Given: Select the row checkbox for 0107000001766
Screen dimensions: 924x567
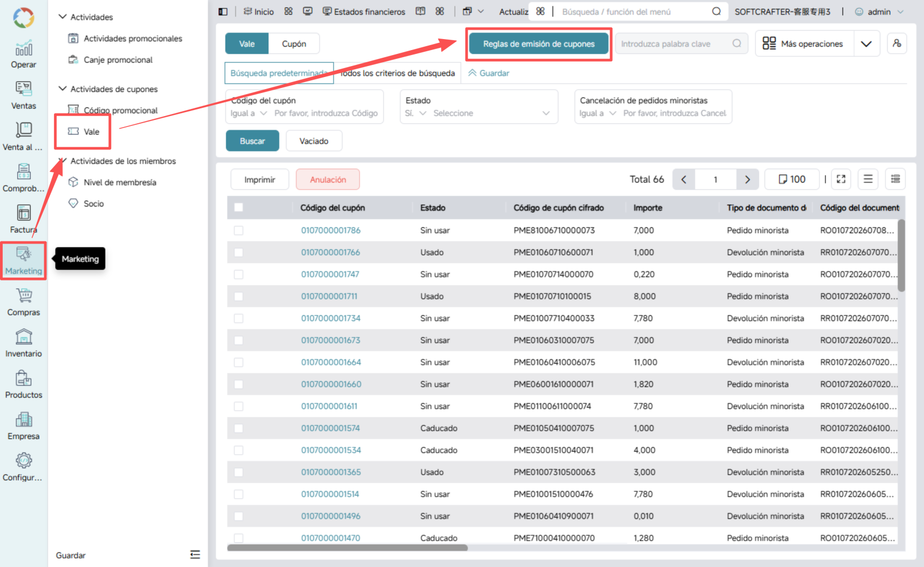Looking at the screenshot, I should [x=239, y=252].
